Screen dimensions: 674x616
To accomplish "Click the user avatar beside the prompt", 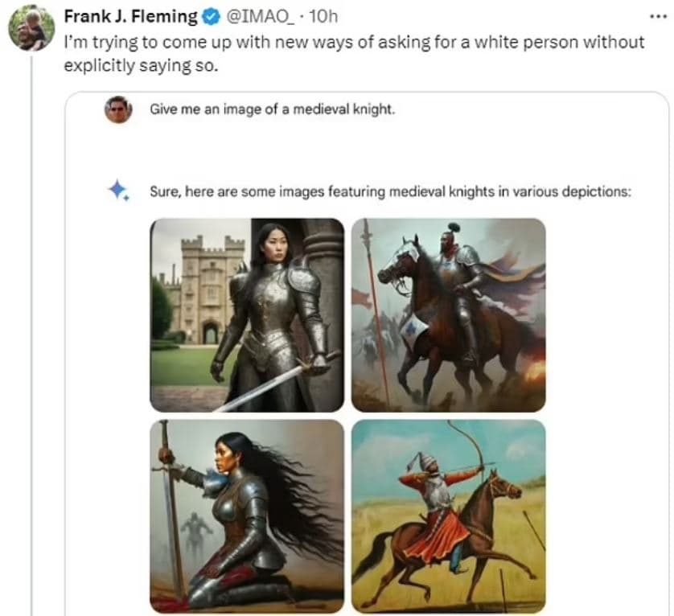I will pos(118,109).
